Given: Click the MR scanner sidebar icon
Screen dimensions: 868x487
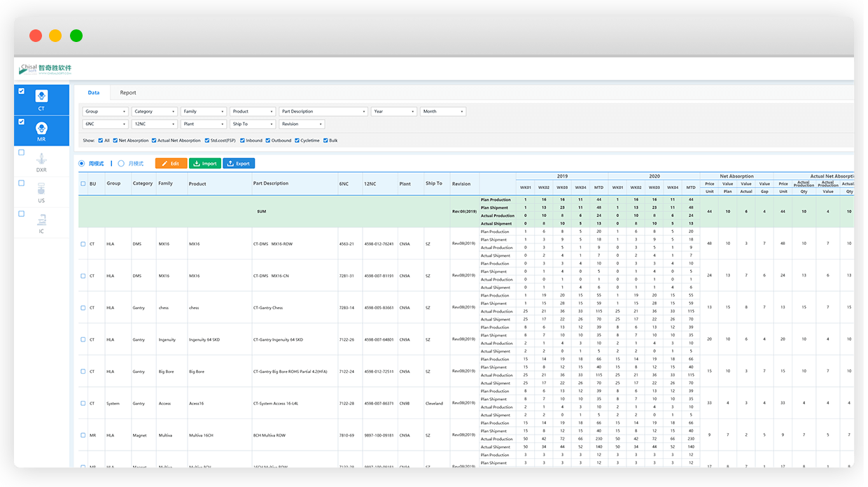Looking at the screenshot, I should [x=41, y=128].
